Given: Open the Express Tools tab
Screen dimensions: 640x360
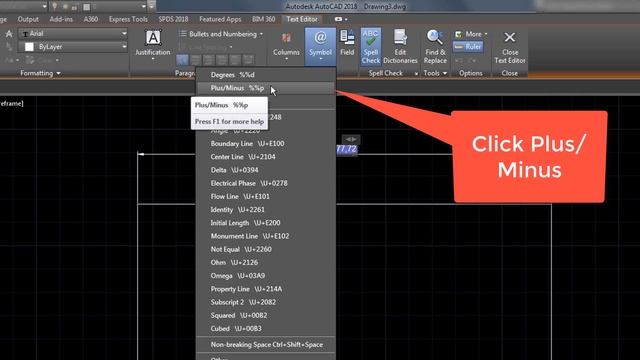Looking at the screenshot, I should point(128,19).
